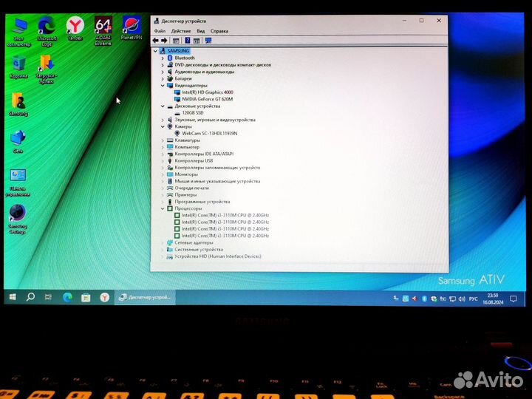Expand the Батареи category
Image resolution: width=532 pixels, height=399 pixels.
163,79
